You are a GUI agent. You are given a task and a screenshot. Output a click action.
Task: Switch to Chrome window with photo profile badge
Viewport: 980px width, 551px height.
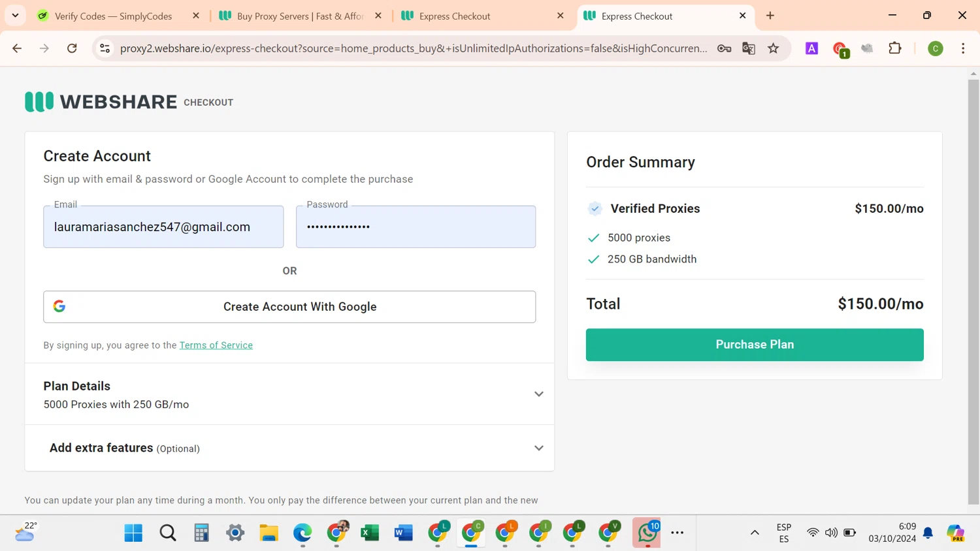click(x=337, y=533)
